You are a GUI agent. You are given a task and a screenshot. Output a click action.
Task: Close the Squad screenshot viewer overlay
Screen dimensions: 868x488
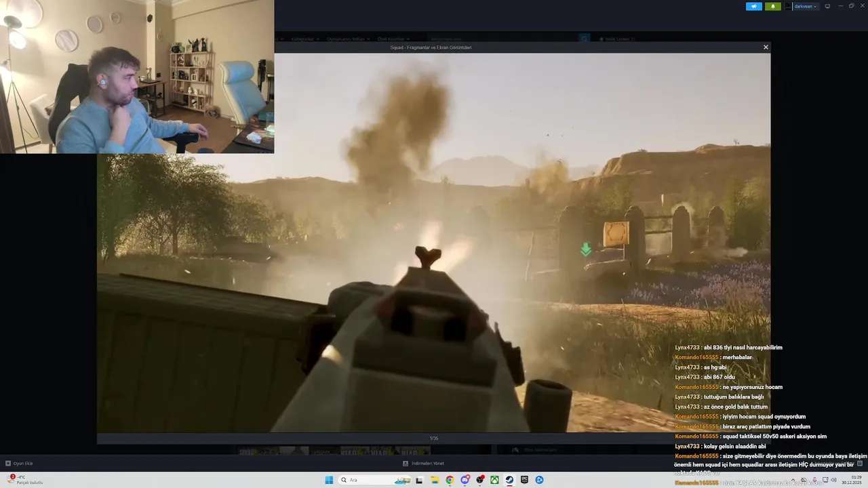click(766, 47)
